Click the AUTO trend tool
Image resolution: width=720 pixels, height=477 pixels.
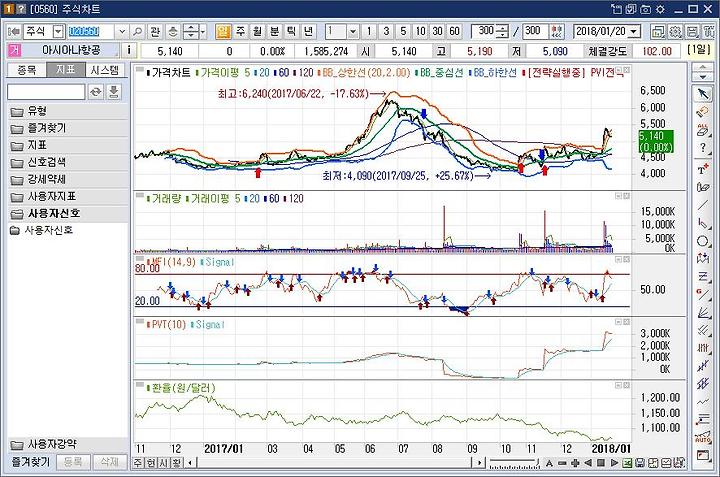(703, 437)
